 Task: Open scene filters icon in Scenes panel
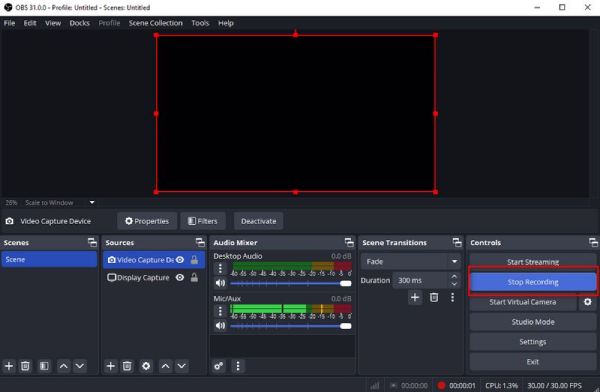point(44,366)
